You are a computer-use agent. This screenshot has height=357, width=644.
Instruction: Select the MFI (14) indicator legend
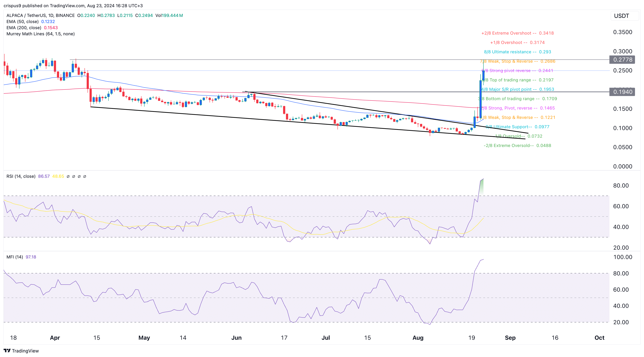coord(15,257)
